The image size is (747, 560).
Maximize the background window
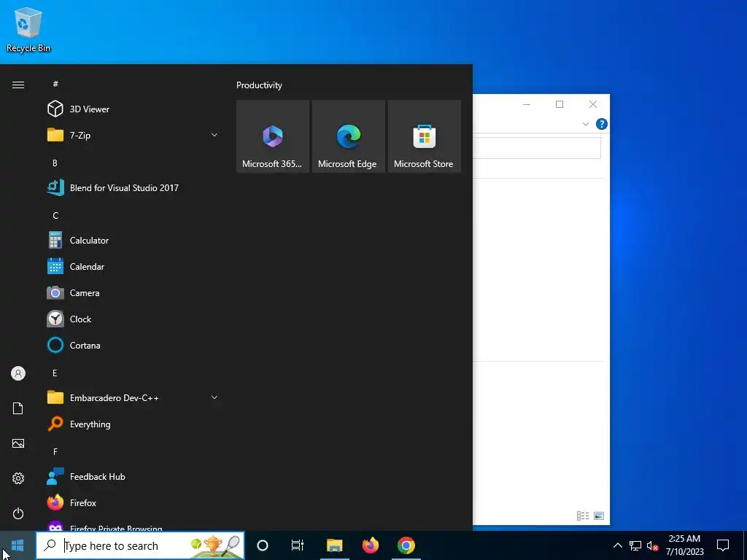pyautogui.click(x=560, y=104)
